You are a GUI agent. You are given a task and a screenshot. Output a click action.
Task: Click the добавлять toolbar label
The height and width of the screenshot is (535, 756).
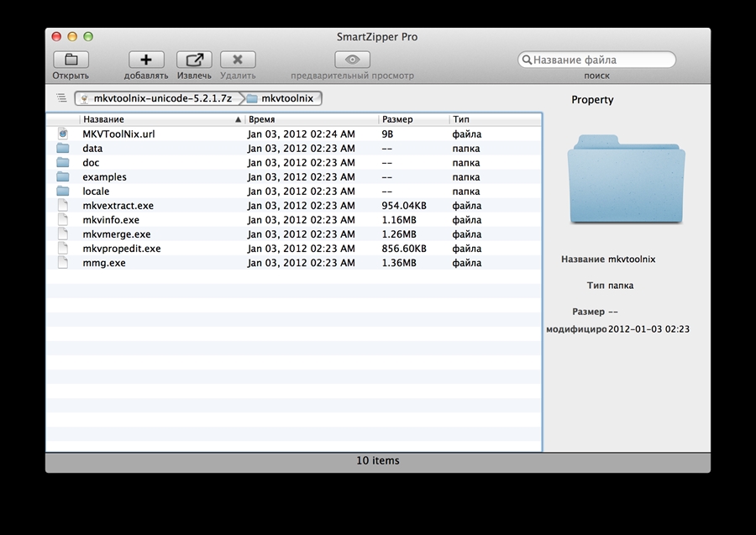click(146, 76)
